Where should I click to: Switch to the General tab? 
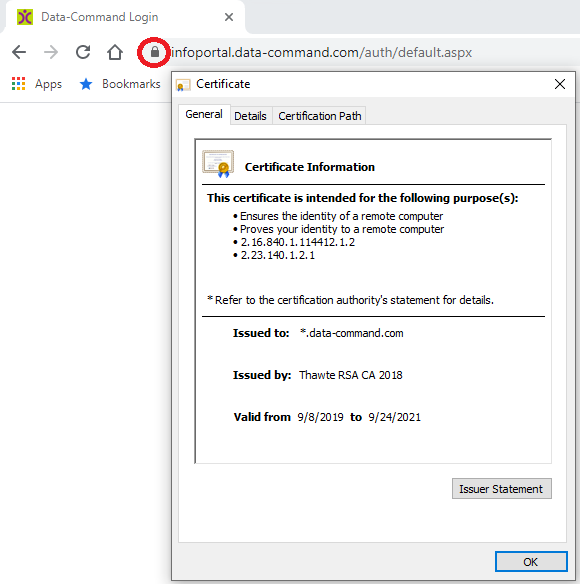click(x=204, y=114)
